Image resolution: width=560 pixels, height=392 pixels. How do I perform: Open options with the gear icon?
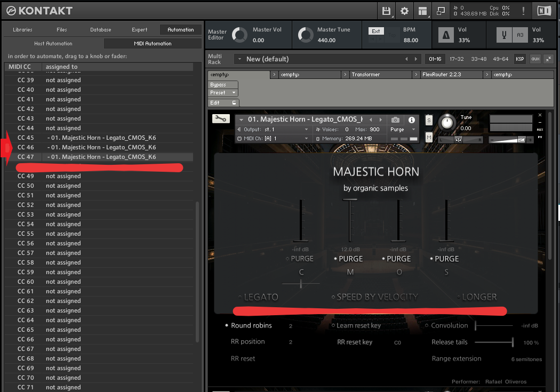click(x=404, y=11)
